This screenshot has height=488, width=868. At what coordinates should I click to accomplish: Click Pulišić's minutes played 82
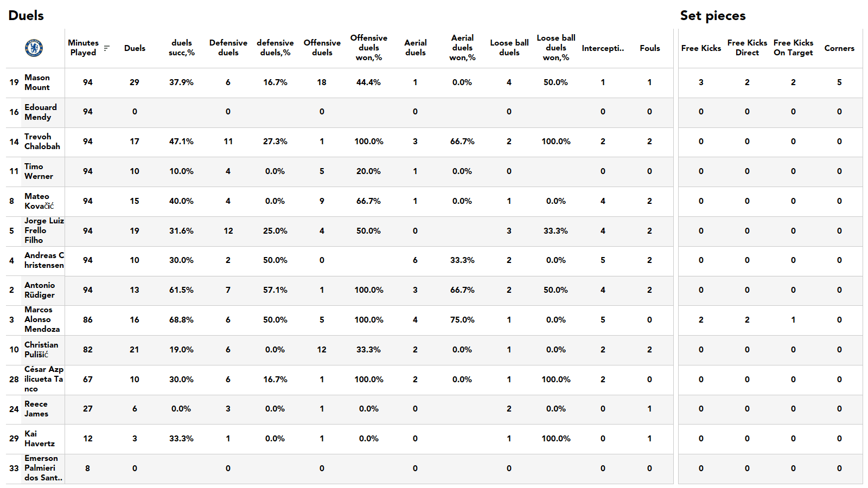tap(88, 350)
